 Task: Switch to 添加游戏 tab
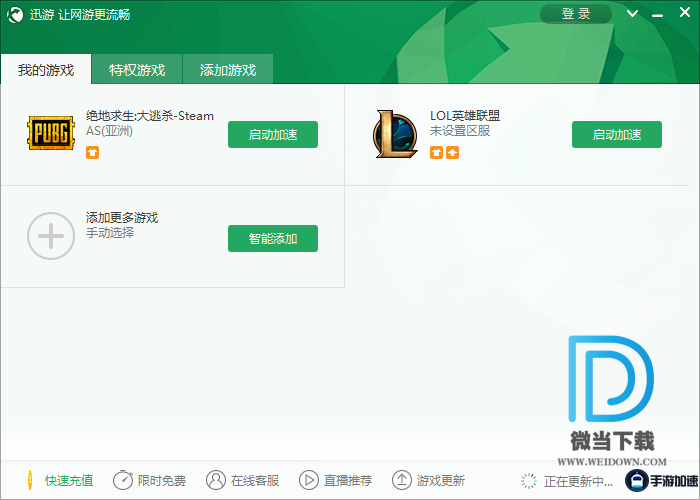(x=228, y=70)
